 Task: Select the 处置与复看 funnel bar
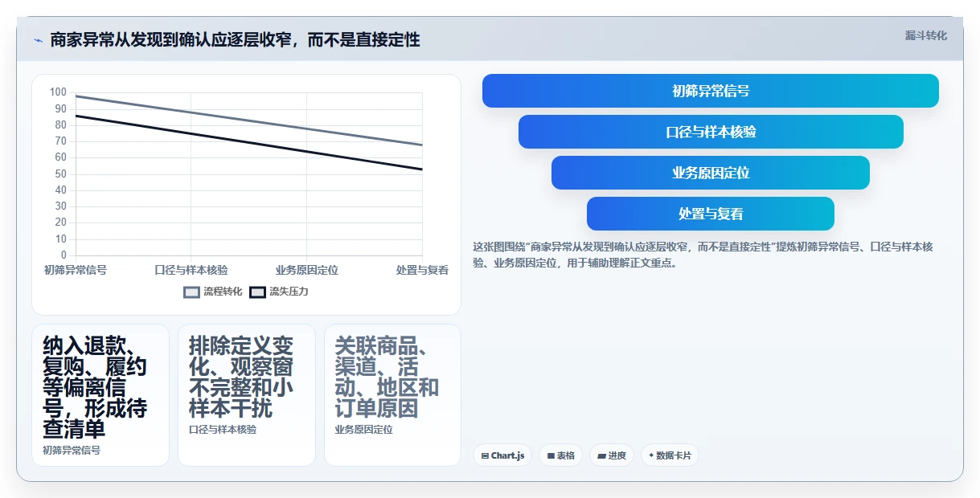(x=711, y=214)
